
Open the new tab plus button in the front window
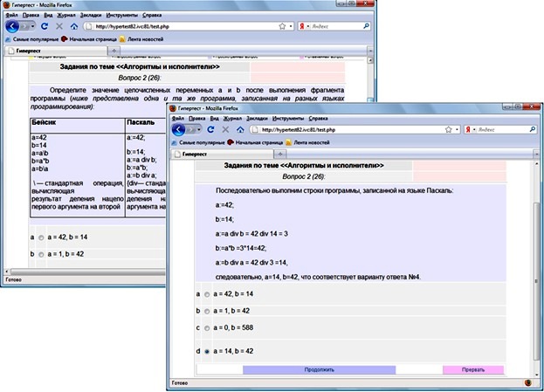279,153
